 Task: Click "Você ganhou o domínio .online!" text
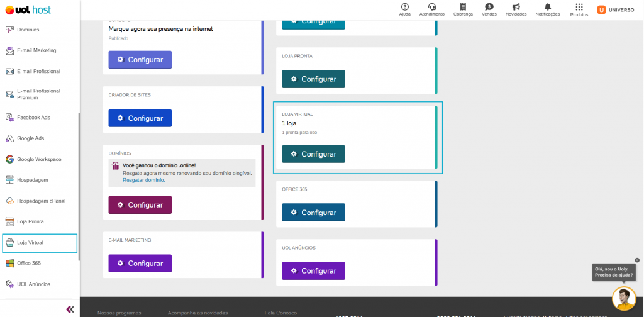pyautogui.click(x=159, y=166)
